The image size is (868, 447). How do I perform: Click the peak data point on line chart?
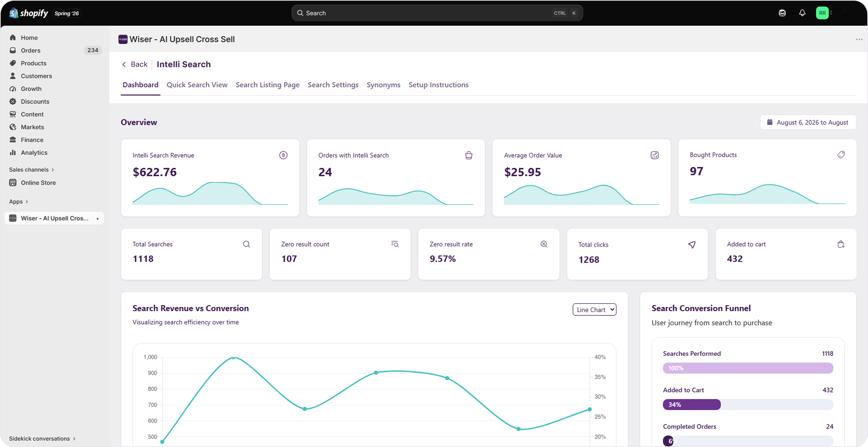(233, 357)
